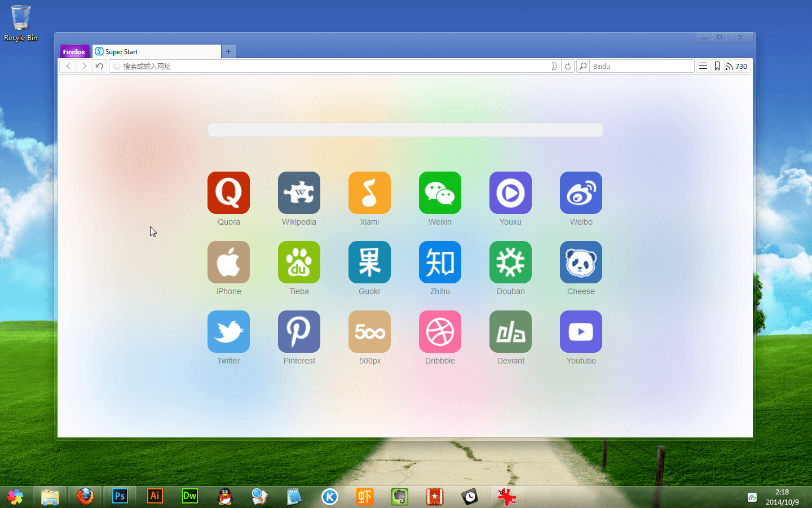Launch Dreamweaver from the taskbar
812x508 pixels.
point(190,496)
